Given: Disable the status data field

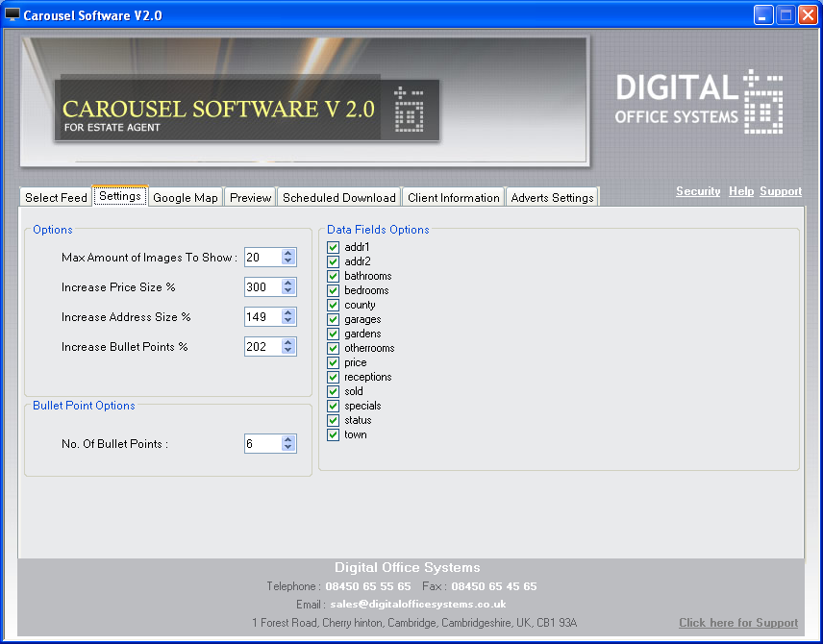Looking at the screenshot, I should pos(333,420).
